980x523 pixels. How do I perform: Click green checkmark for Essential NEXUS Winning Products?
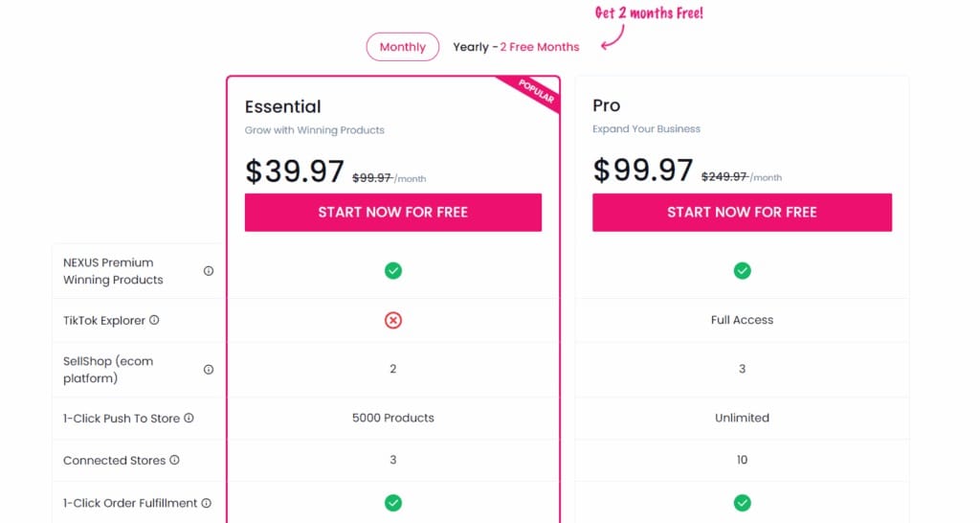393,271
